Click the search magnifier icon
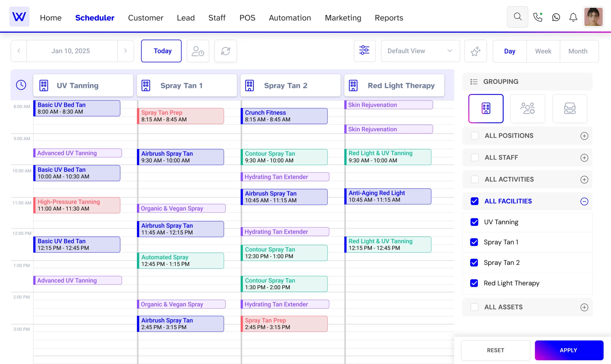 (517, 17)
